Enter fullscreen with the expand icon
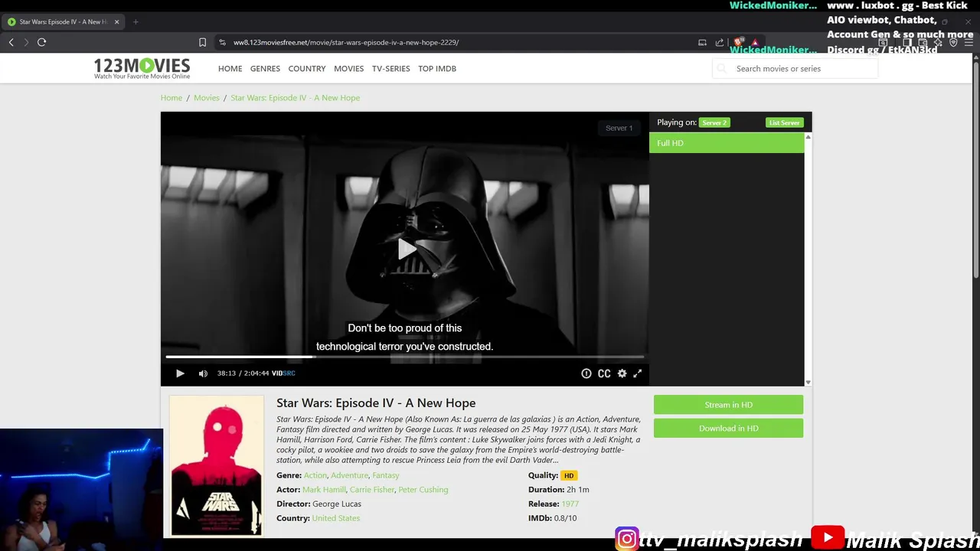The width and height of the screenshot is (980, 551). coord(637,373)
